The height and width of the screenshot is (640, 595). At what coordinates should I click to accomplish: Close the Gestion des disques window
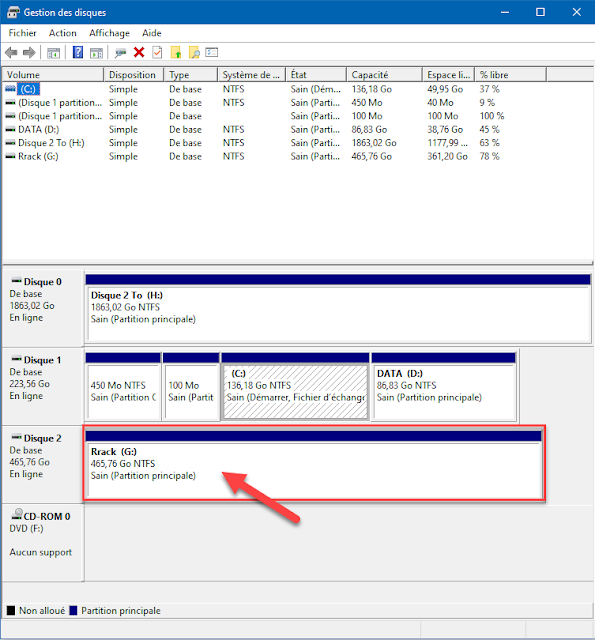tap(576, 12)
